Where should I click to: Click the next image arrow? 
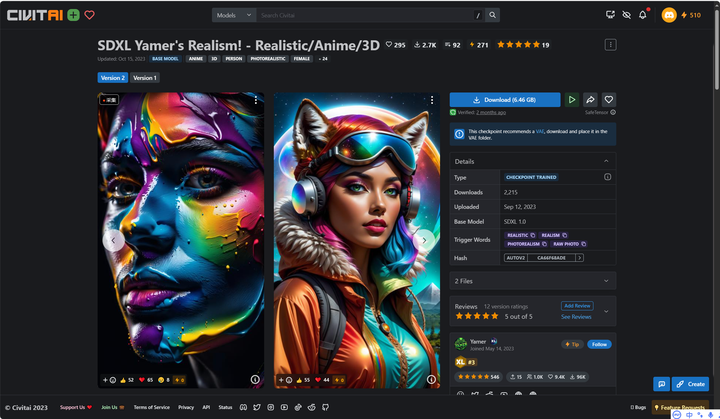click(424, 240)
